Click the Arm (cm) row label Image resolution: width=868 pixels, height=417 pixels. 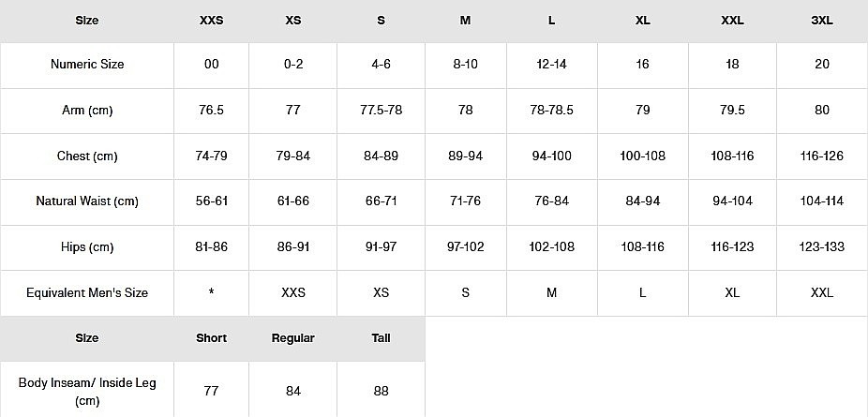click(87, 111)
